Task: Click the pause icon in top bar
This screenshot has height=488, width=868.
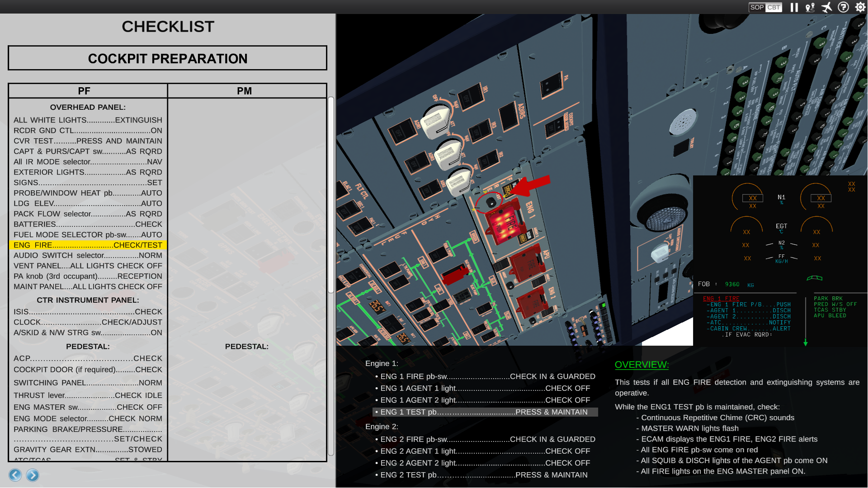Action: pos(794,7)
